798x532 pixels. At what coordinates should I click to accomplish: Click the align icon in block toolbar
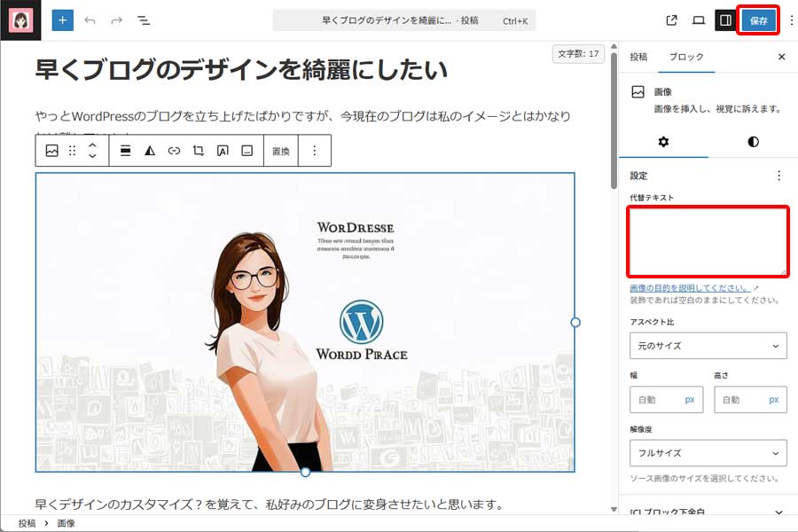pos(126,151)
